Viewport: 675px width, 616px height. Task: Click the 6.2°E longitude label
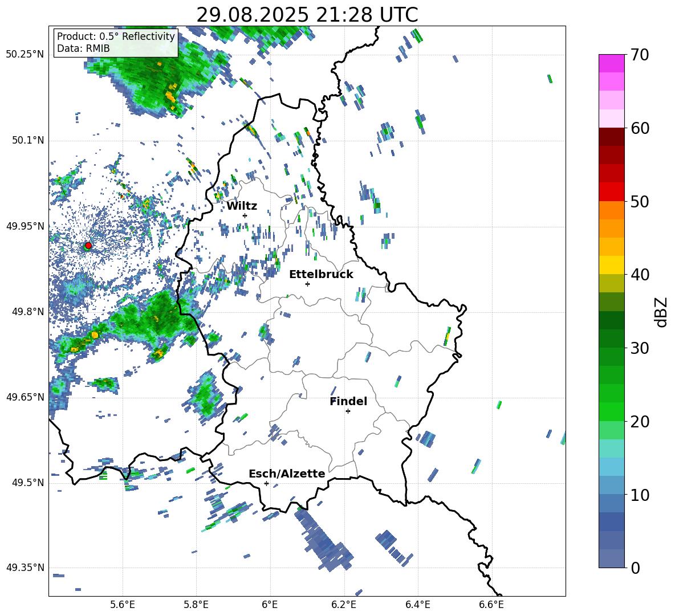(344, 605)
